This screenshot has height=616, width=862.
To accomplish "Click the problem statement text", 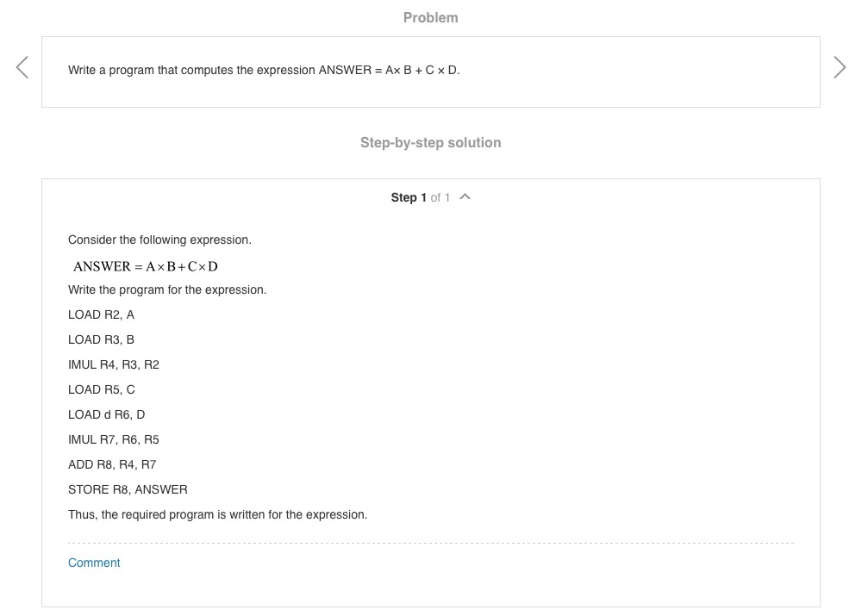I will click(x=264, y=71).
